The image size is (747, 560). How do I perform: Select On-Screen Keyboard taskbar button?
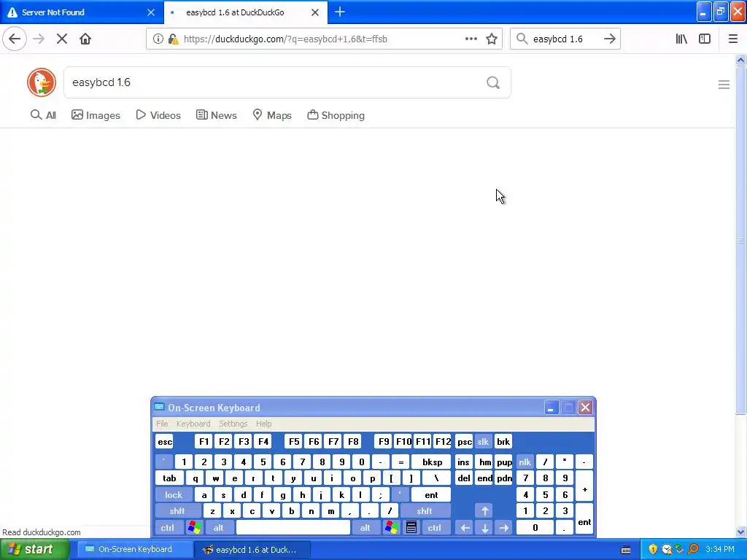coord(133,550)
